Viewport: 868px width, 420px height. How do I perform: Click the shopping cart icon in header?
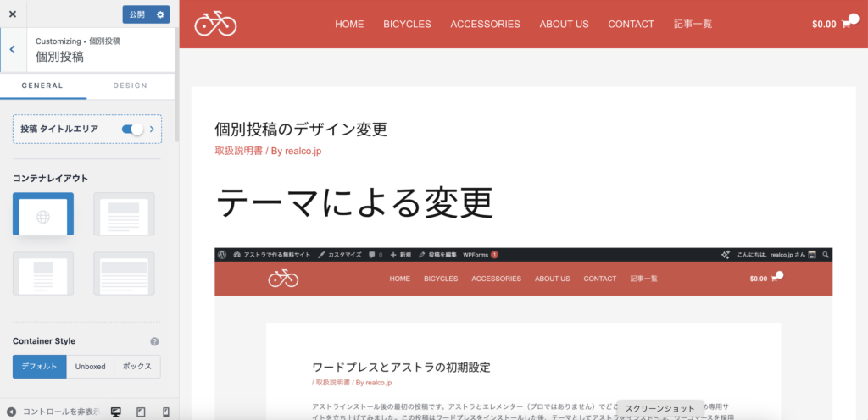point(846,25)
